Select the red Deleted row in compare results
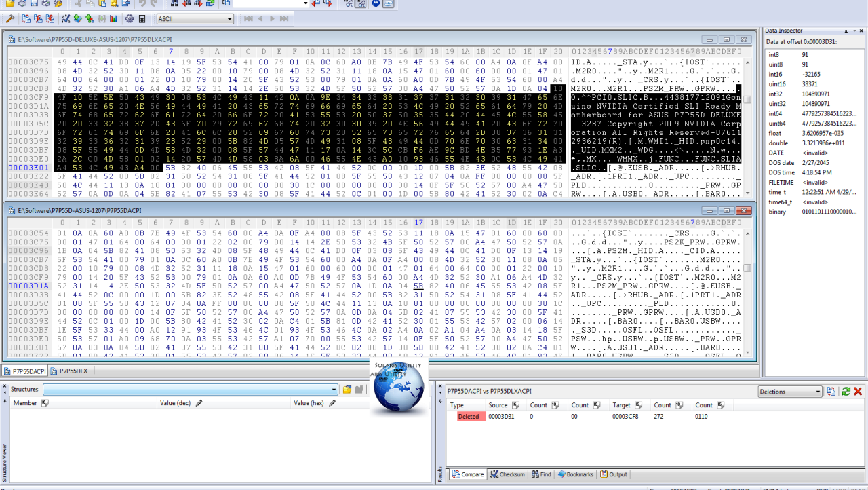Viewport: 868px width, 490px height. 470,417
